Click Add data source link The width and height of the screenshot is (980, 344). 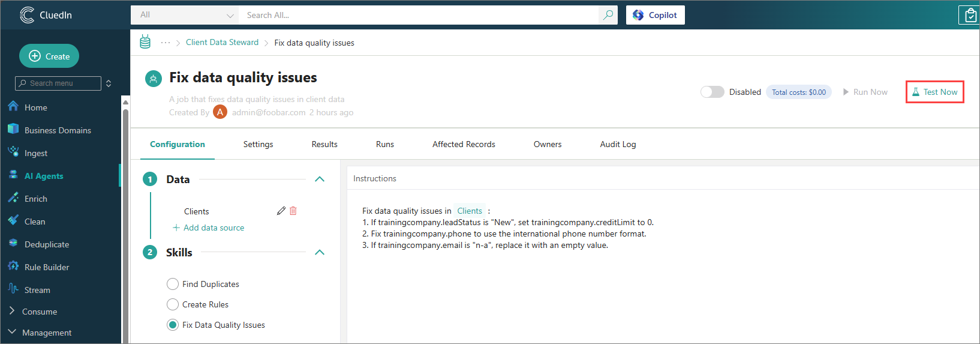(209, 228)
